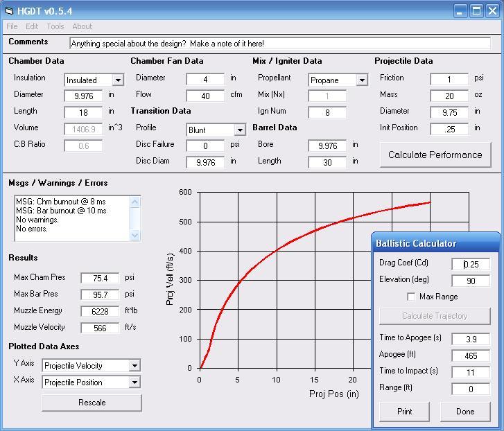
Task: Open the About menu
Action: click(82, 26)
